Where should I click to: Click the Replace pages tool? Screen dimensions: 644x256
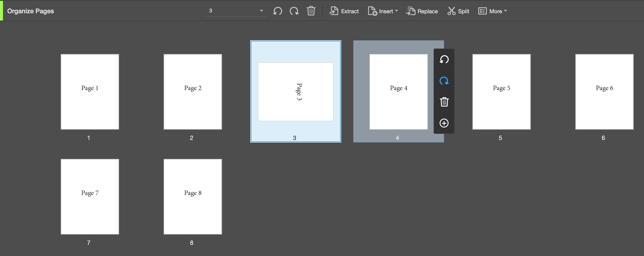click(x=422, y=11)
